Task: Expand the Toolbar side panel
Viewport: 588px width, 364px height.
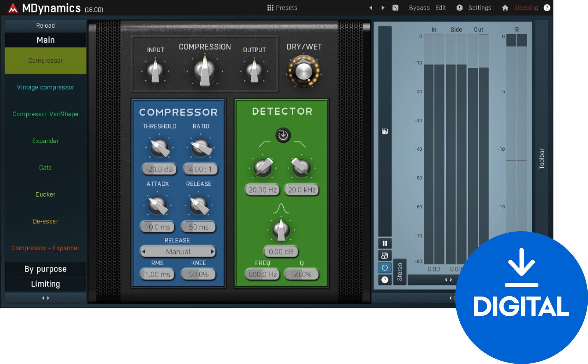Action: pyautogui.click(x=542, y=158)
